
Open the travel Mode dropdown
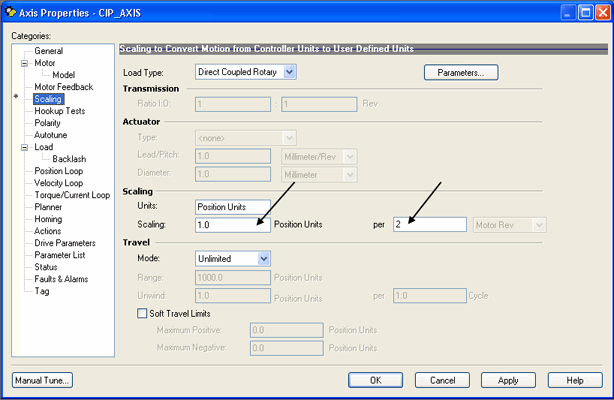tap(264, 259)
